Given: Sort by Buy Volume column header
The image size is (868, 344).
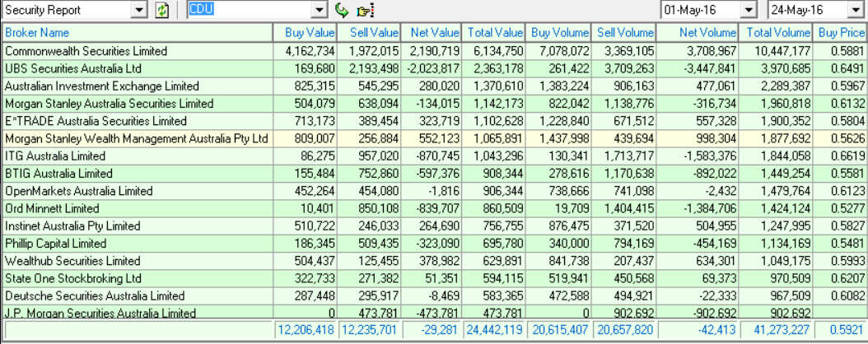Looking at the screenshot, I should [x=558, y=33].
